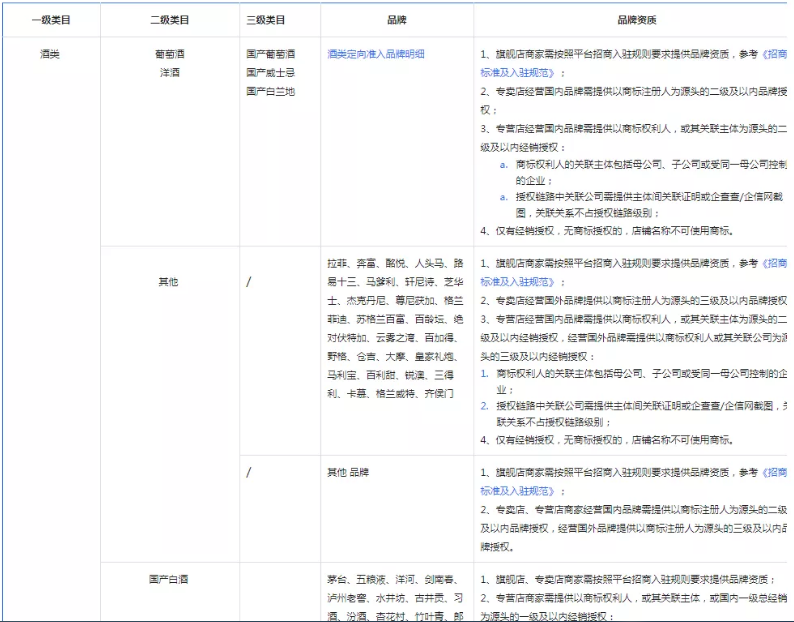794x622 pixels.
Task: Click the 二级类目 column header
Action: click(170, 20)
